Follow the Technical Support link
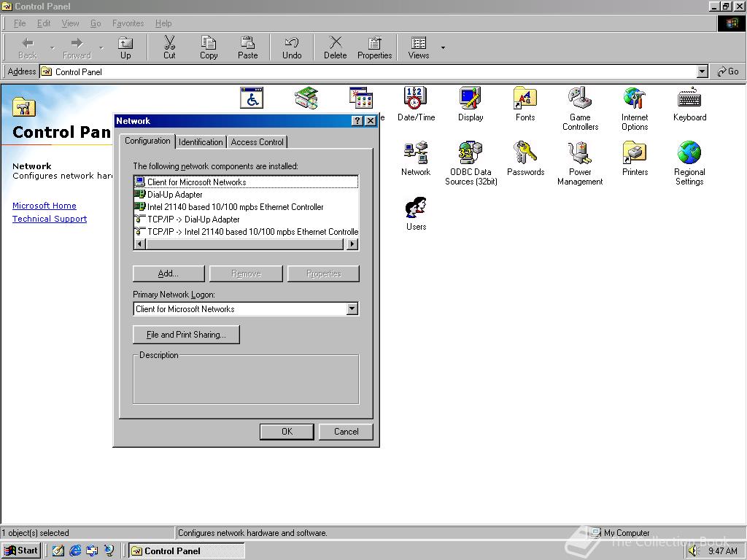Viewport: 747px width, 560px height. [x=50, y=219]
